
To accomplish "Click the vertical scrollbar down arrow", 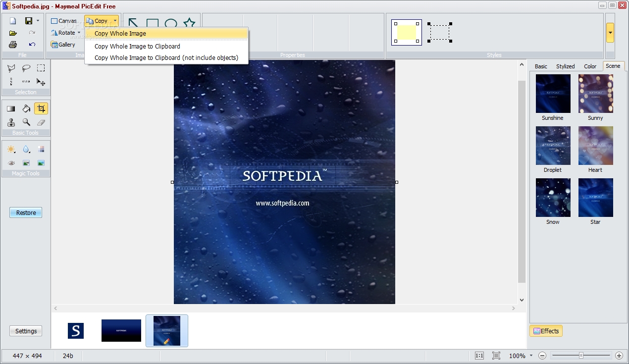I will click(522, 300).
